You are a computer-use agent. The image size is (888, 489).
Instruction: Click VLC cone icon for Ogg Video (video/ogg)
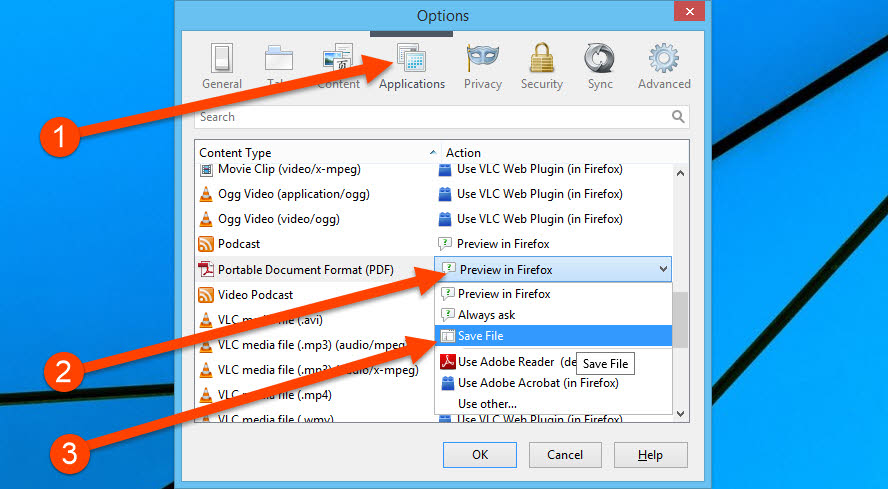point(206,219)
